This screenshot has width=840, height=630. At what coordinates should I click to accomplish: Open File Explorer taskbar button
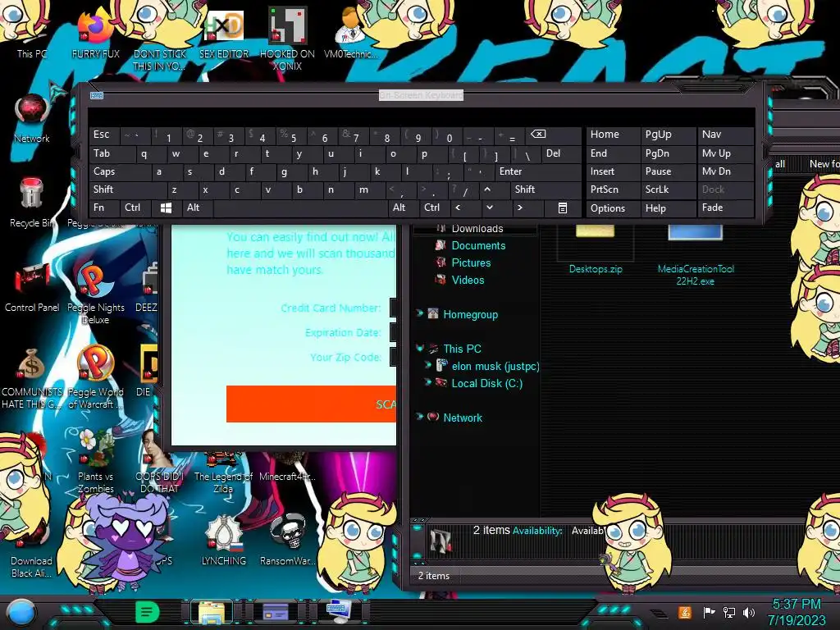(212, 612)
